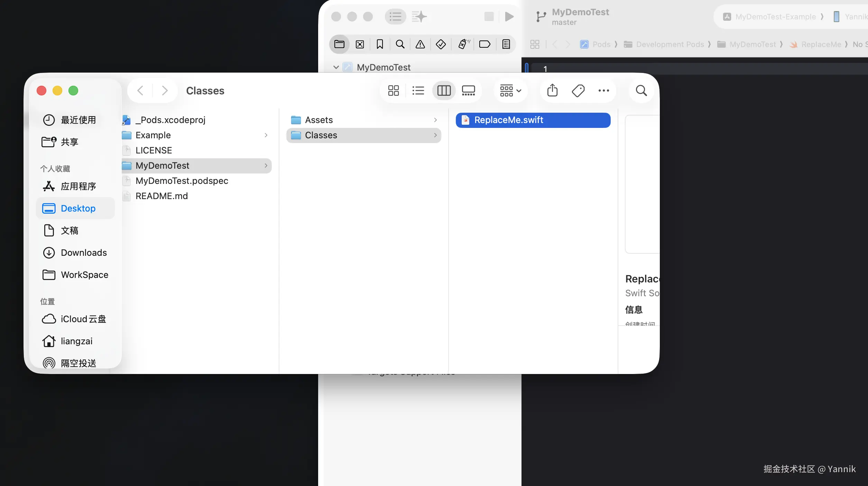Expand the Example folder chevron
The height and width of the screenshot is (486, 868).
coord(266,135)
